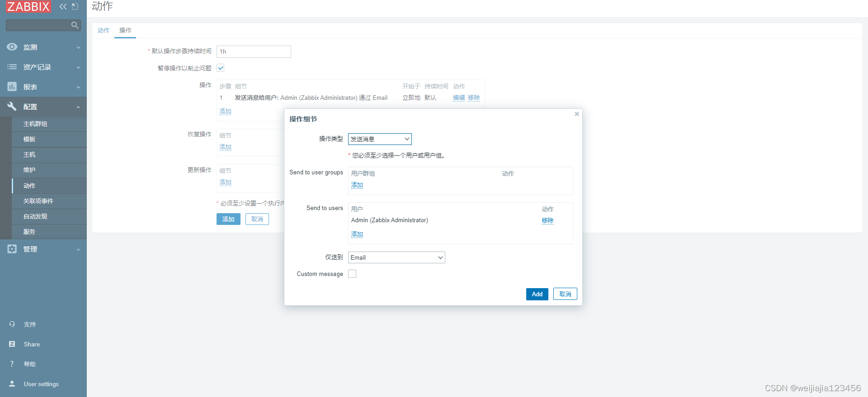Viewport: 868px width, 397px height.
Task: Click the headset icon for 支持
Action: click(12, 324)
